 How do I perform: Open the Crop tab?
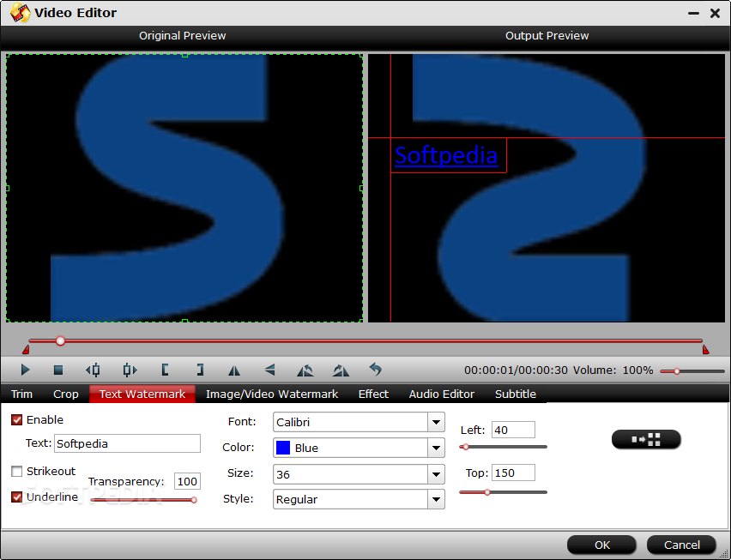(x=66, y=394)
